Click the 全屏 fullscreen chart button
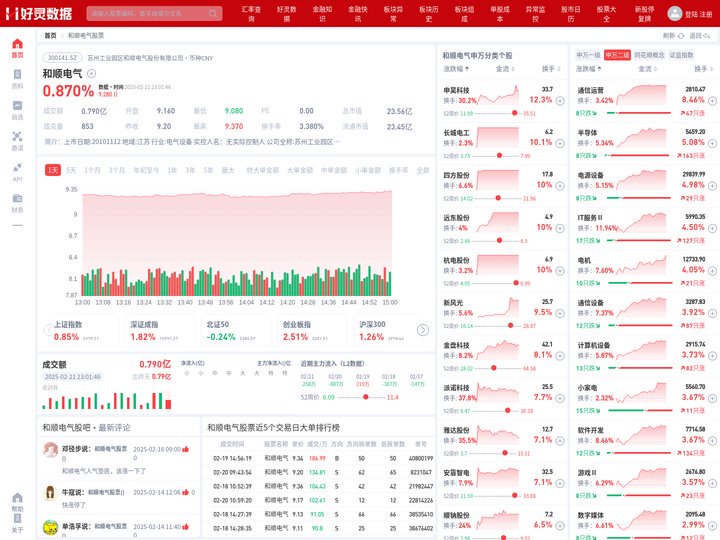The image size is (720, 540). [x=422, y=170]
